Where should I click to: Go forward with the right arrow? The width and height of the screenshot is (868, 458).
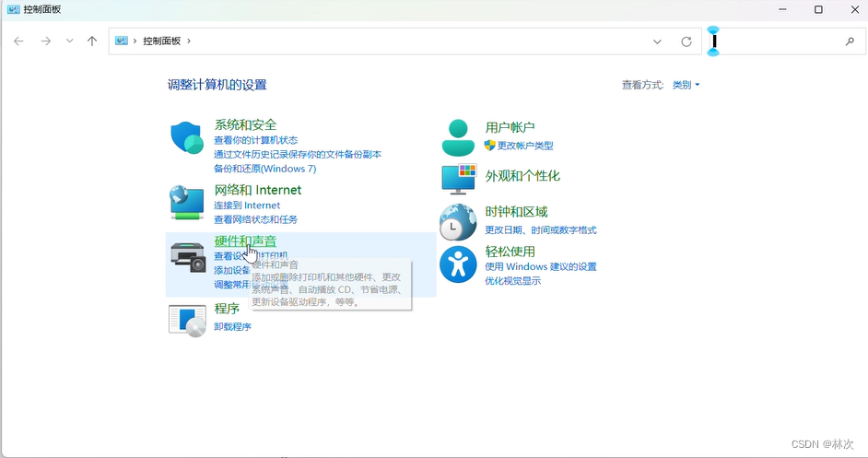[46, 41]
